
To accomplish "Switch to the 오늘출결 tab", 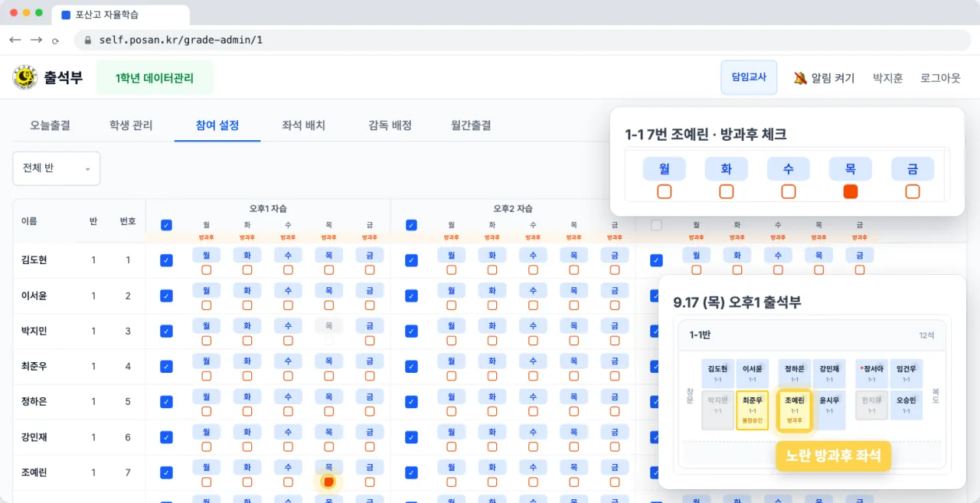I will click(51, 125).
